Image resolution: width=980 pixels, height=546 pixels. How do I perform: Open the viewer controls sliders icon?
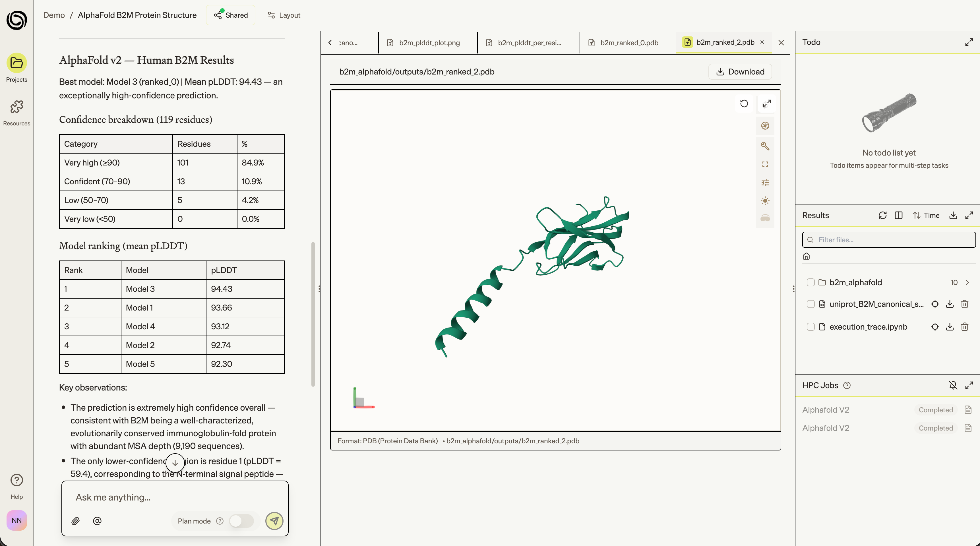[765, 183]
